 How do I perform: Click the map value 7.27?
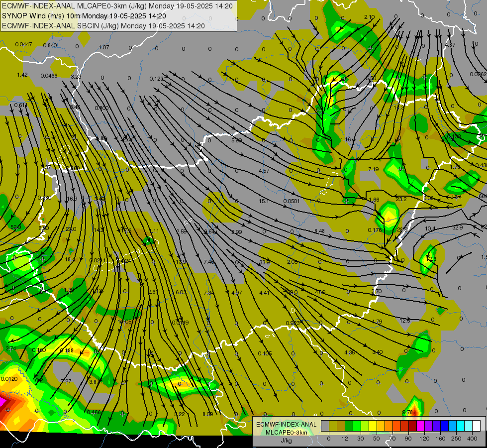point(66,381)
